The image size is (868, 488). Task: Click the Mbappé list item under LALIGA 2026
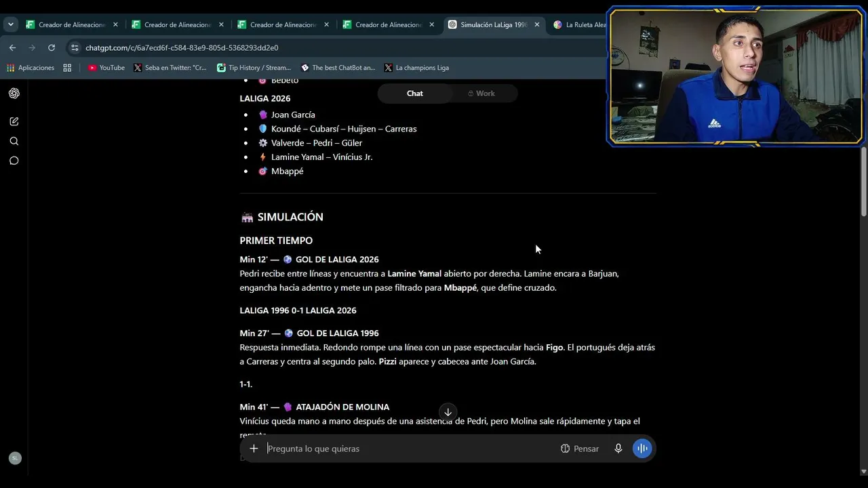point(288,171)
